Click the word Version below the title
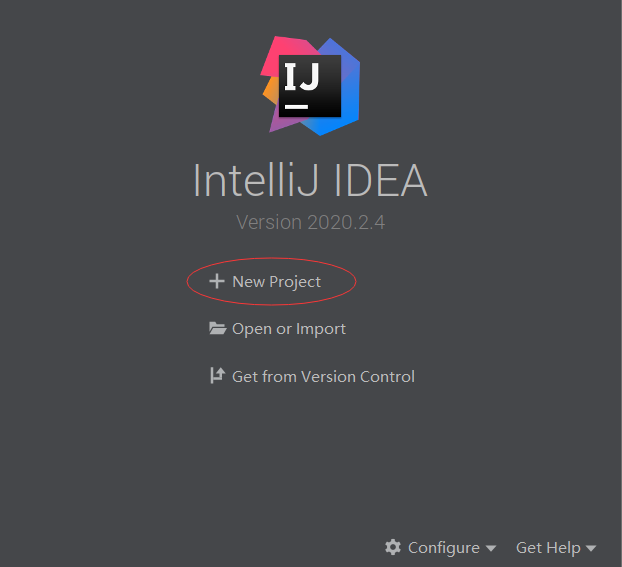622x567 pixels. (x=267, y=222)
